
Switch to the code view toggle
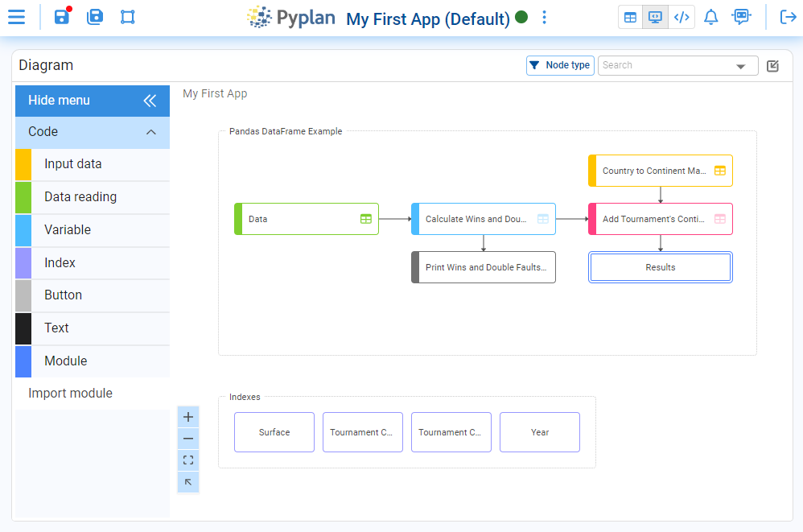[x=682, y=17]
